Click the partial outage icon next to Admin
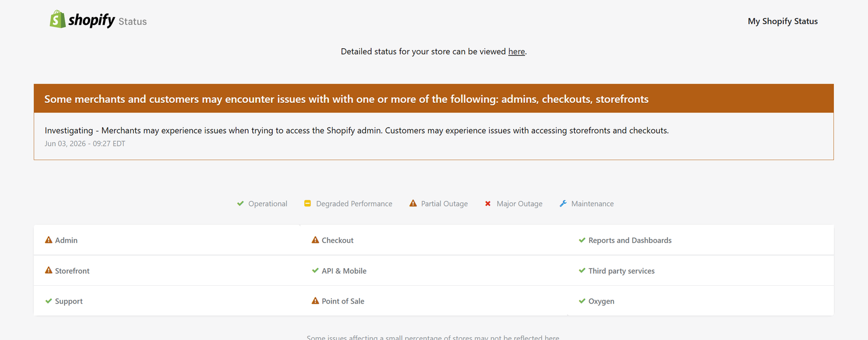The height and width of the screenshot is (340, 868). [x=49, y=240]
